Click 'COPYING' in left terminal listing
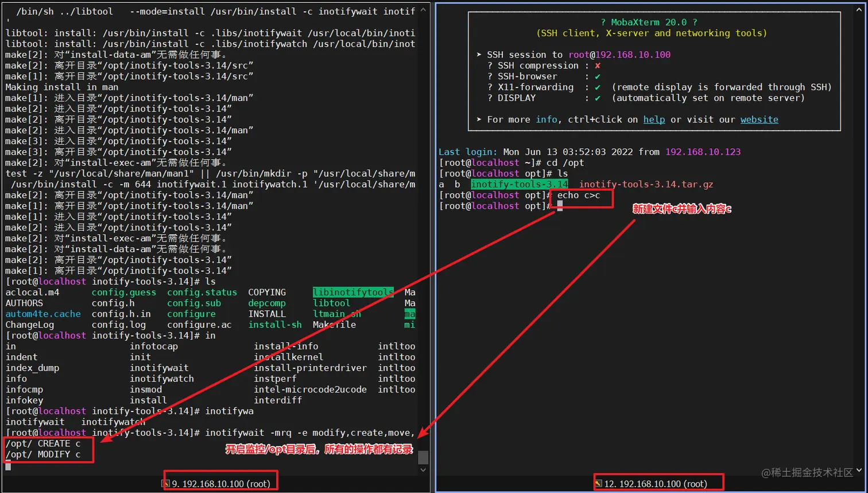This screenshot has width=868, height=493. 267,292
